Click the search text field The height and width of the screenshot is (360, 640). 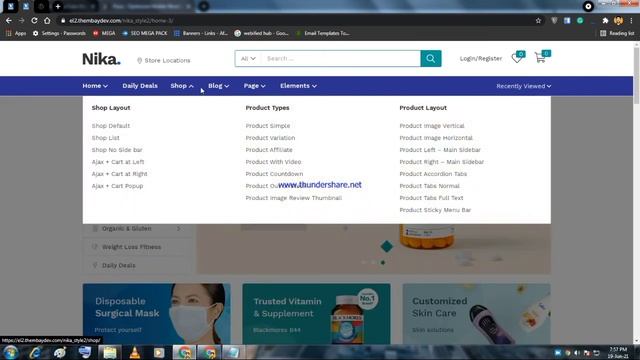[341, 58]
